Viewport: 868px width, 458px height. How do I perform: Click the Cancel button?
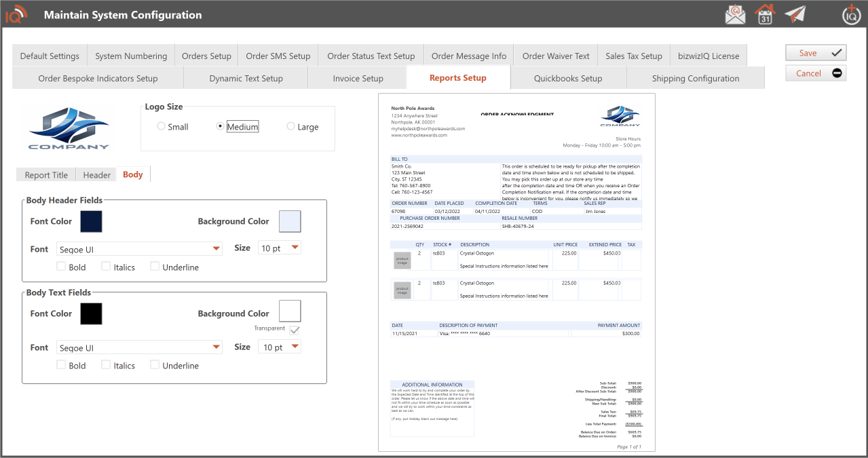coord(816,73)
